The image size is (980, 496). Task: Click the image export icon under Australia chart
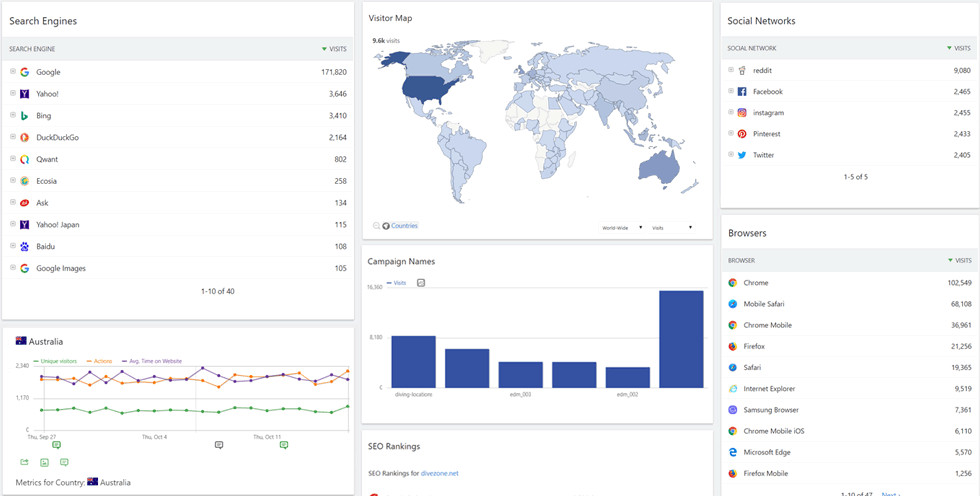(44, 462)
